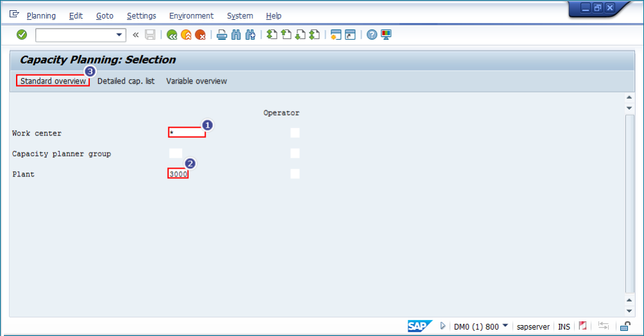Expand the status bar triangle arrow
This screenshot has width=644, height=336.
click(x=443, y=326)
